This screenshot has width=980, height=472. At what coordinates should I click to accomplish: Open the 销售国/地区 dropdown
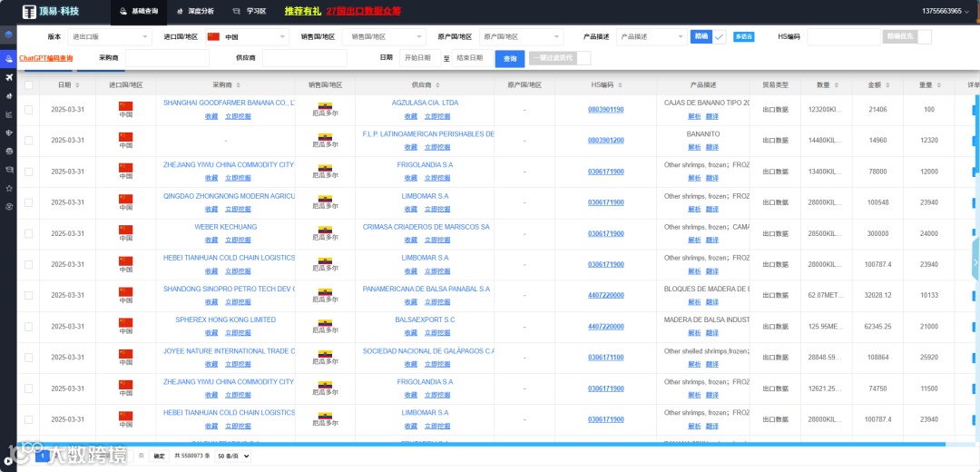tap(384, 37)
